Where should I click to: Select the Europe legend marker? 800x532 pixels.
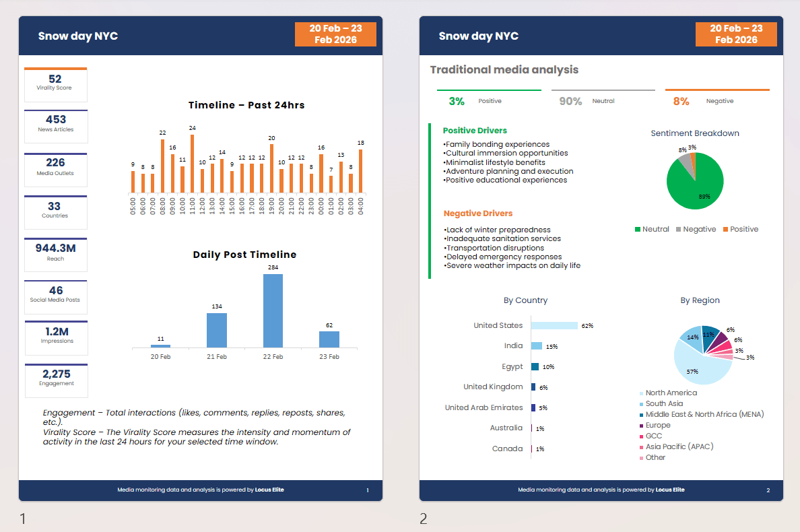[x=641, y=426]
